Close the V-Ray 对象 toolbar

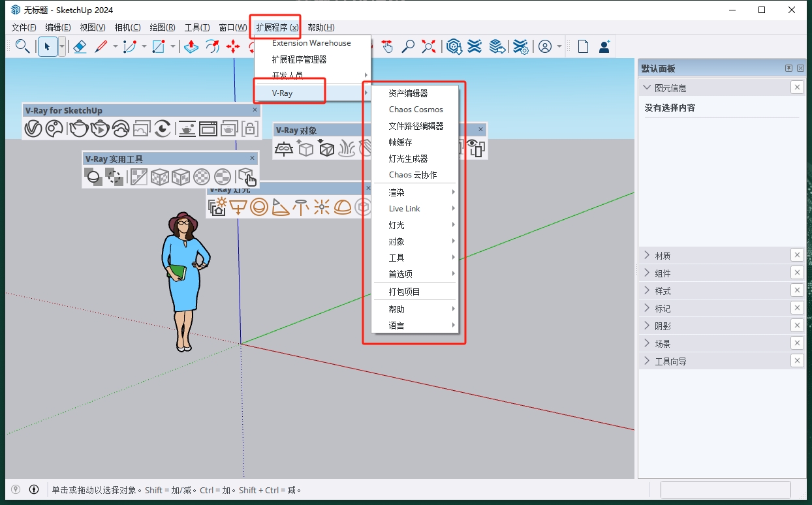coord(481,130)
